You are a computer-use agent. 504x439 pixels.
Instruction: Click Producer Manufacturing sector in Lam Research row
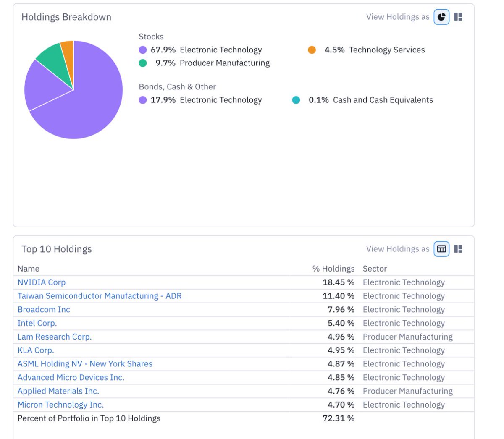pos(408,337)
